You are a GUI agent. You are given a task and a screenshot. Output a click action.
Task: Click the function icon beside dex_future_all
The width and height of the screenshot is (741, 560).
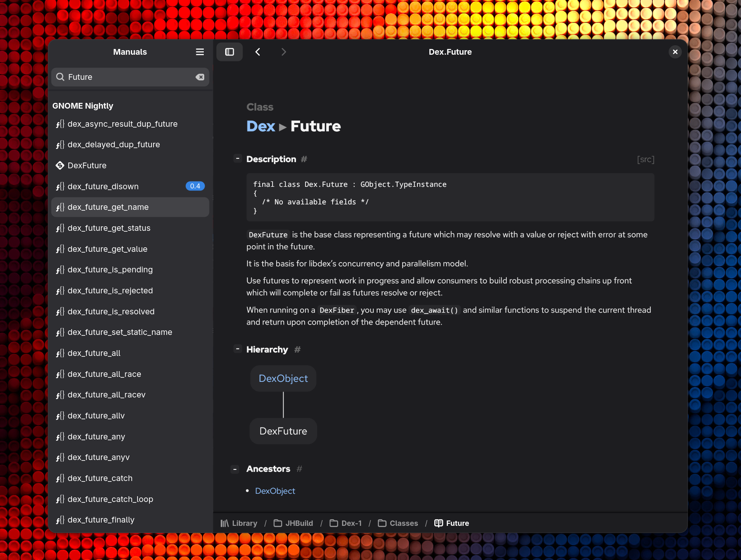(60, 353)
